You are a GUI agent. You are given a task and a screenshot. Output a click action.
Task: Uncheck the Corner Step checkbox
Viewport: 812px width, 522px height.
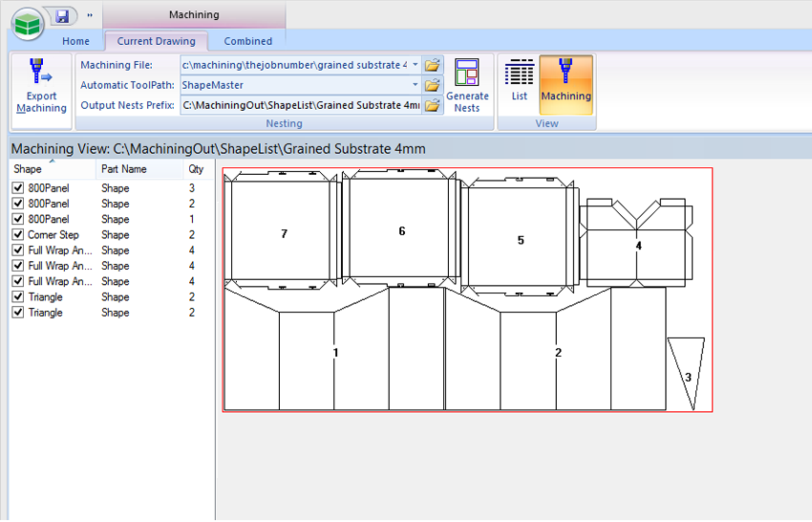pos(18,234)
